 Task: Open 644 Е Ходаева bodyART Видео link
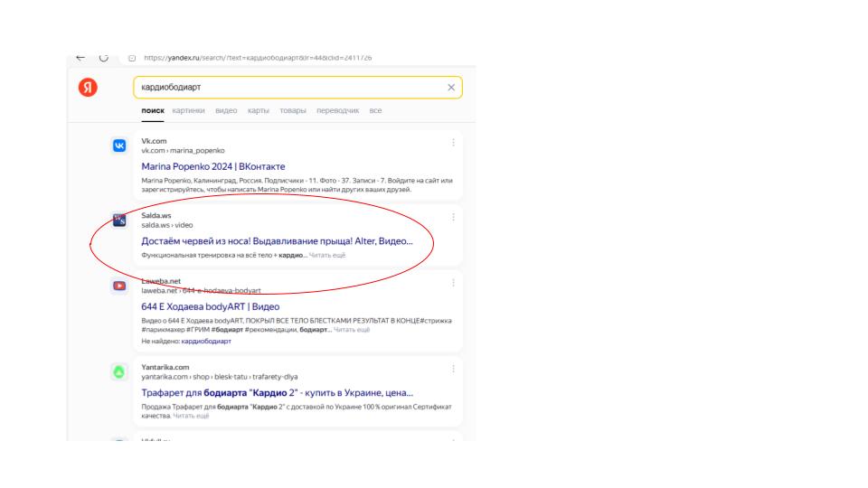click(x=211, y=306)
